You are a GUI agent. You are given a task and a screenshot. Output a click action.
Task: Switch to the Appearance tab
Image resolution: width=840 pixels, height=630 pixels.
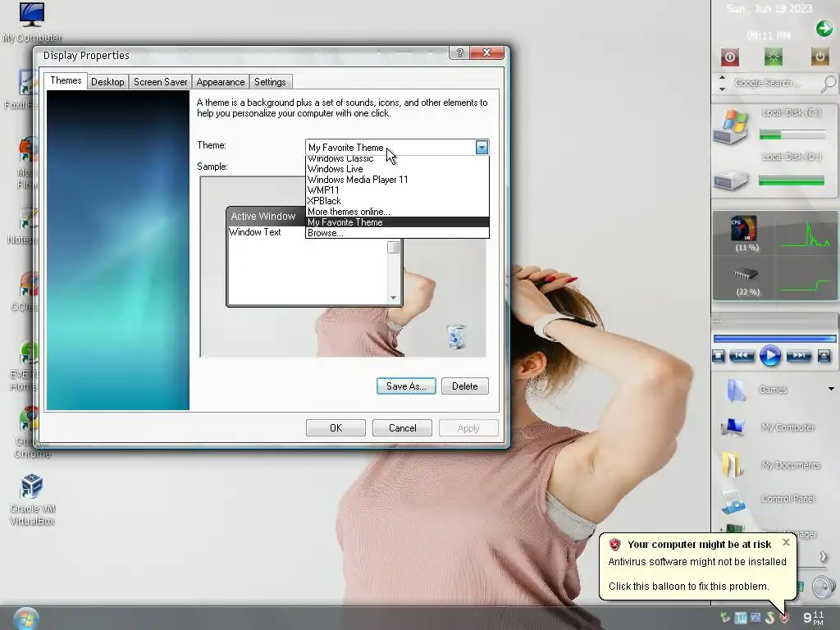pyautogui.click(x=220, y=82)
